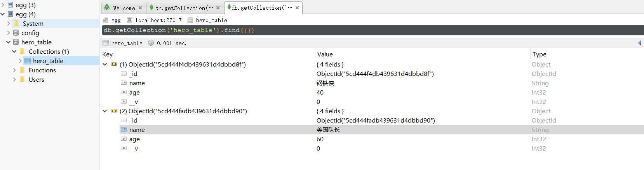Close the active db.getCollection tab
The width and height of the screenshot is (644, 170).
tap(297, 8)
